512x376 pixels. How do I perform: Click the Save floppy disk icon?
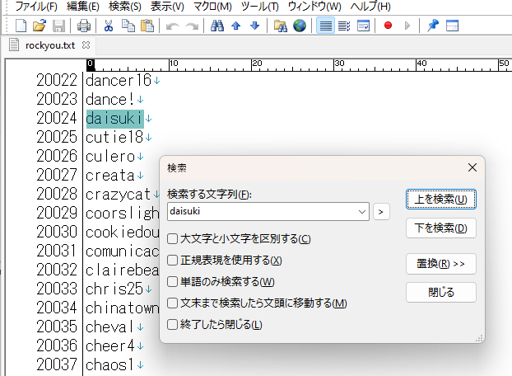point(59,26)
